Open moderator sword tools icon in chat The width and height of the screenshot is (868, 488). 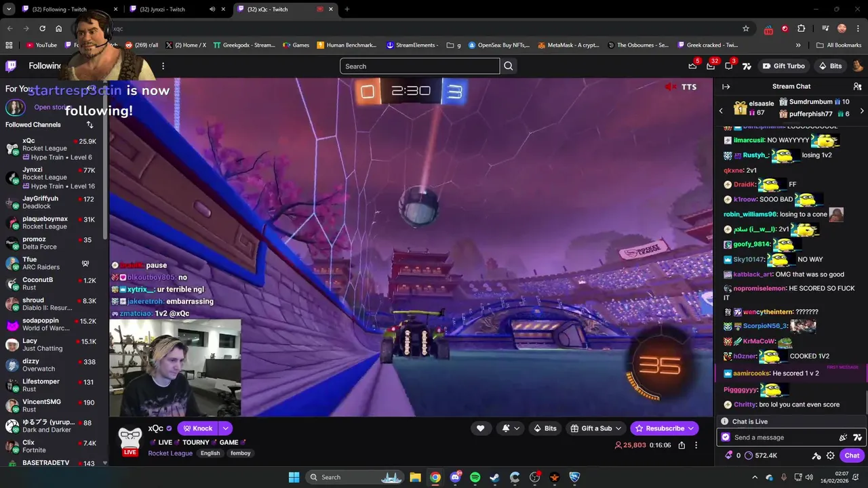tap(816, 455)
